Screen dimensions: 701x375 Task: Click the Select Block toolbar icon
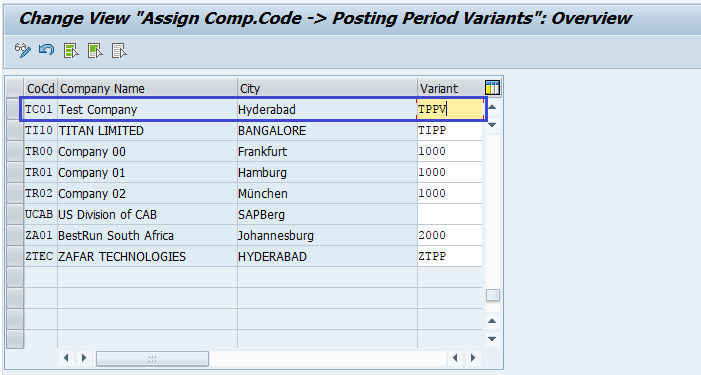tap(95, 51)
